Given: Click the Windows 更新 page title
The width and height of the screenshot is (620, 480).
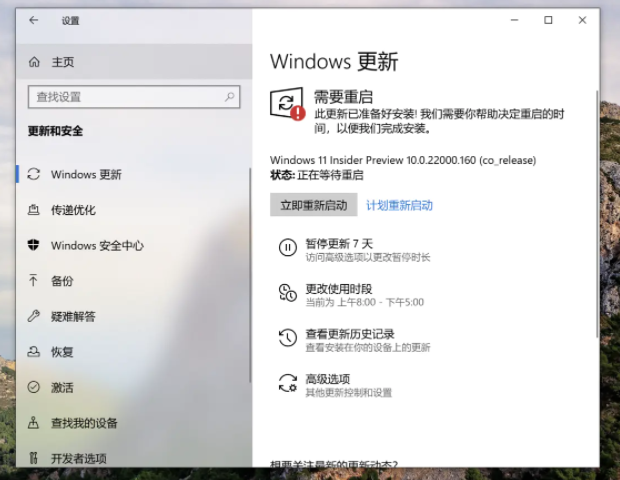Looking at the screenshot, I should coord(334,61).
